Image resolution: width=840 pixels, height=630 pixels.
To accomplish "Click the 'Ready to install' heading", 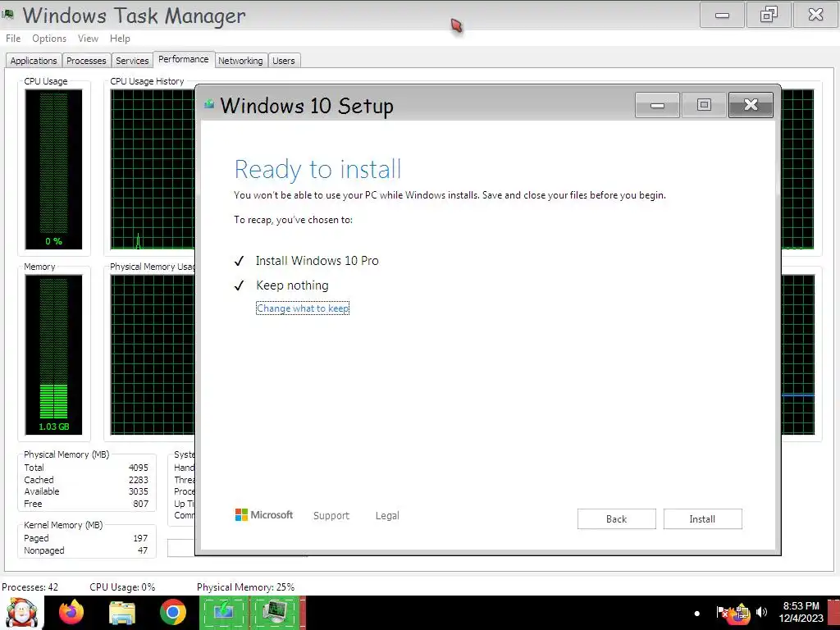I will pos(317,169).
